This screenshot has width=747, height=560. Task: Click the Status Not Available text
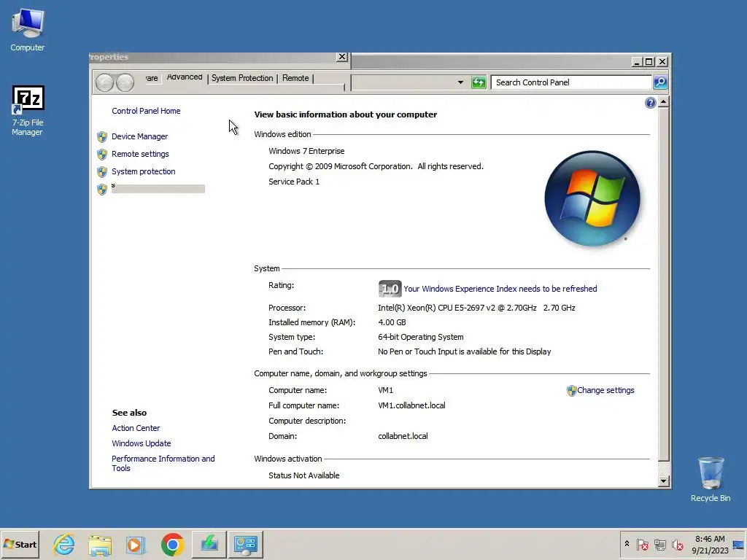(304, 475)
